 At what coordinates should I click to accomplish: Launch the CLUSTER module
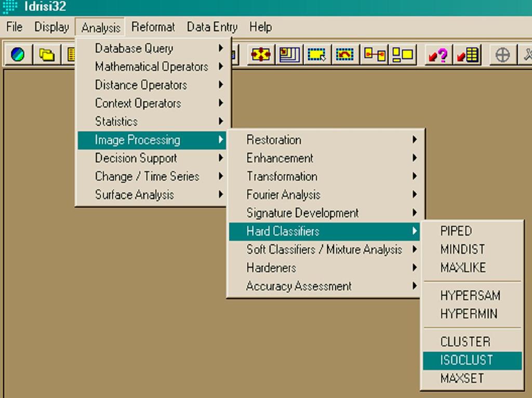472,342
